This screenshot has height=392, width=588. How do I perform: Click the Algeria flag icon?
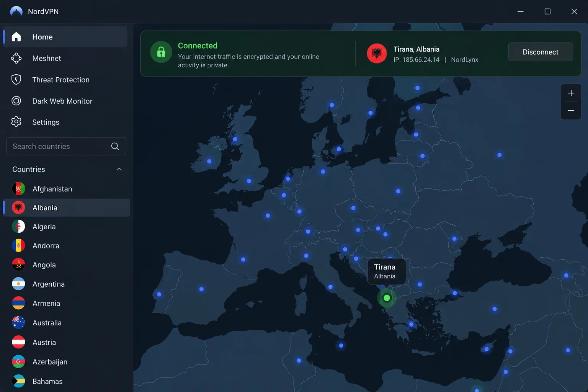click(x=18, y=227)
